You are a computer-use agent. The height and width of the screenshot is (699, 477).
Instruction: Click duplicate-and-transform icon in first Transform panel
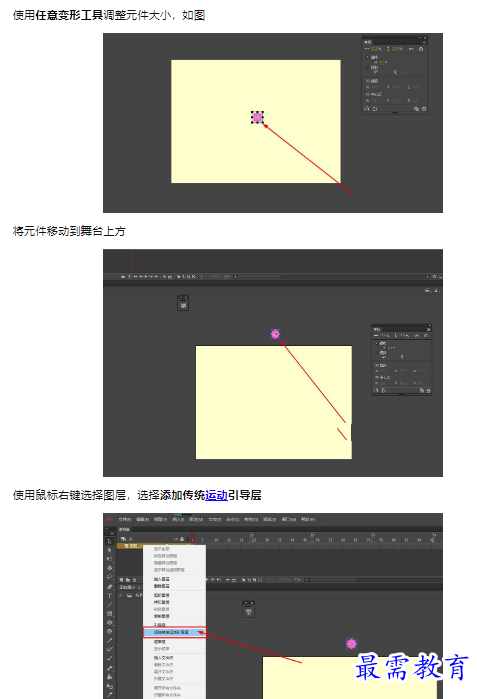[416, 109]
